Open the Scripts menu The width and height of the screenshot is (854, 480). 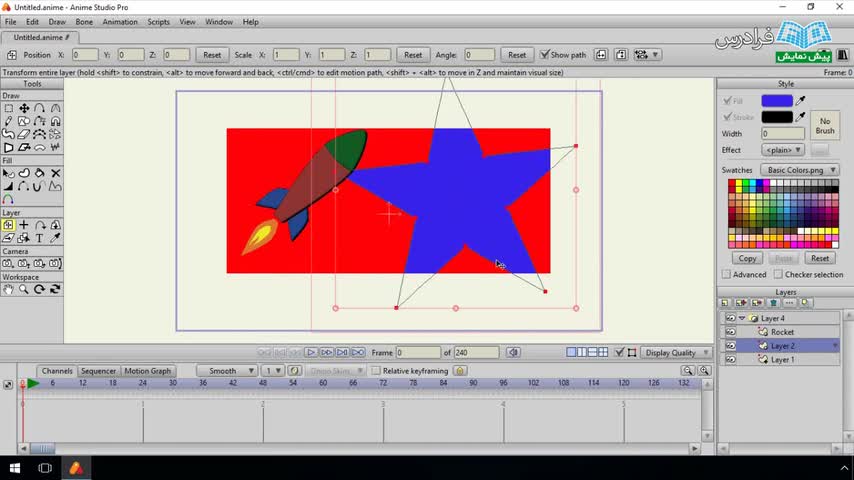158,22
